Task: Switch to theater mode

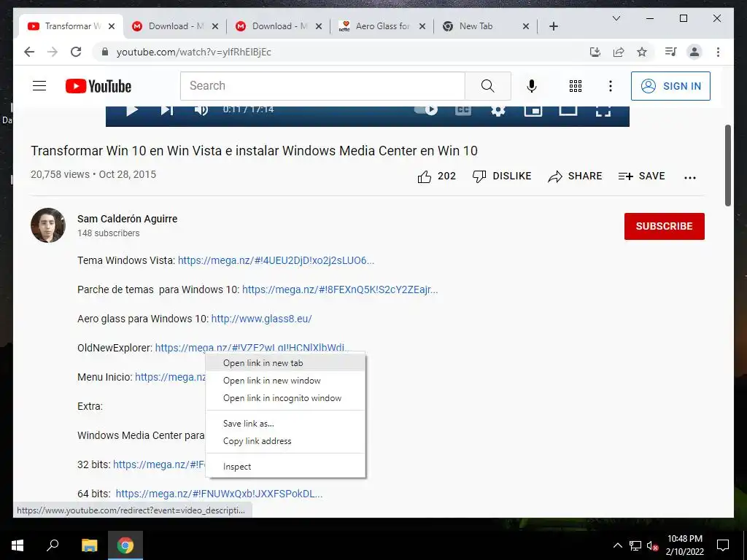Action: (x=568, y=111)
